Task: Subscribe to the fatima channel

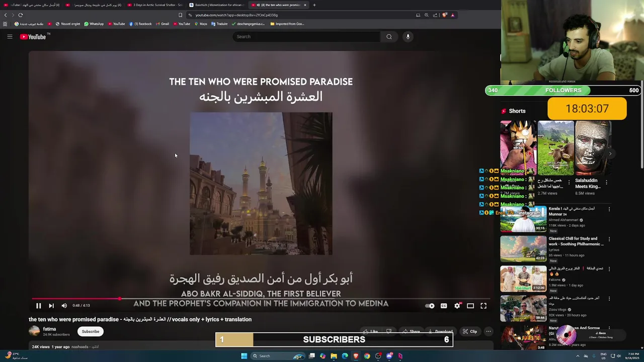Action: [91, 331]
